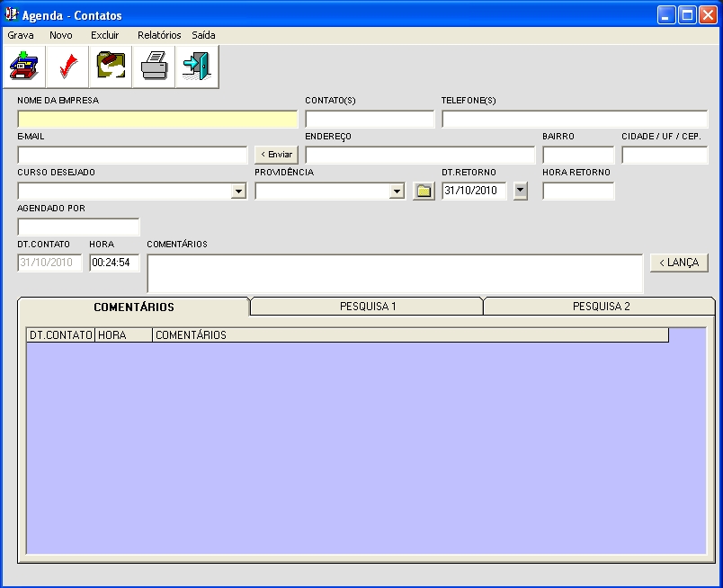Click the printer reports toolbar icon
This screenshot has height=588, width=723.
point(154,67)
